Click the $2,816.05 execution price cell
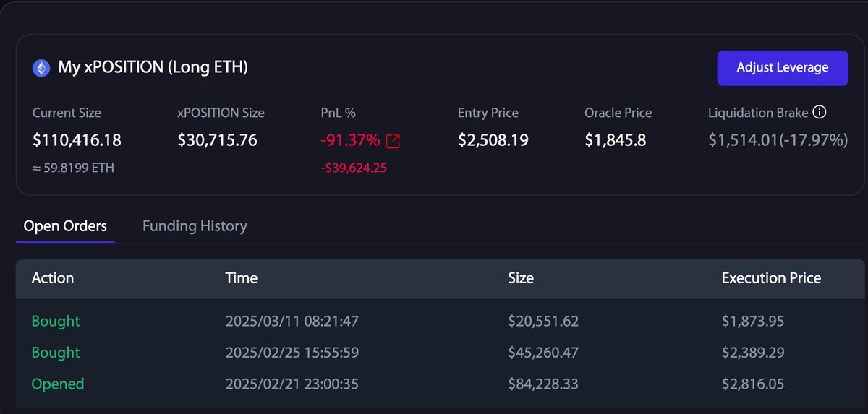Screen dimensions: 868x414 pyautogui.click(x=752, y=384)
